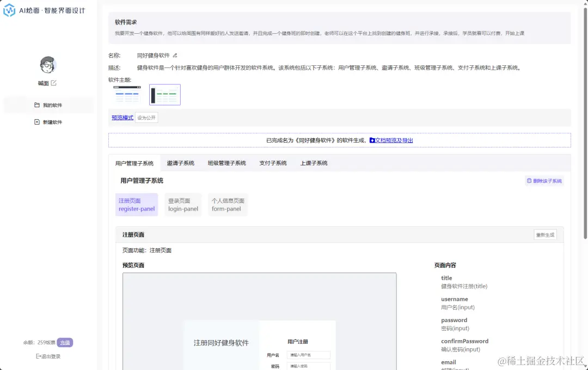
Task: Toggle the 设为公开 public setting
Action: 146,117
